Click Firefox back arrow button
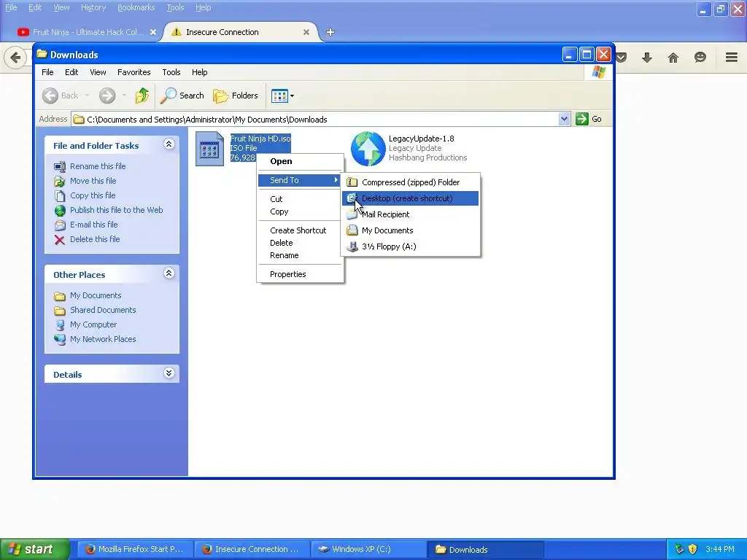 (15, 58)
